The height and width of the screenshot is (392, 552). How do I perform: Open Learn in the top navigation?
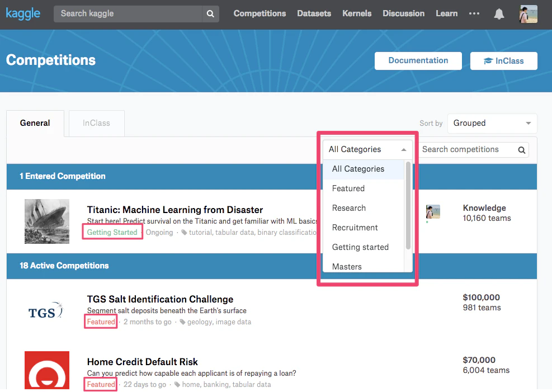point(447,13)
